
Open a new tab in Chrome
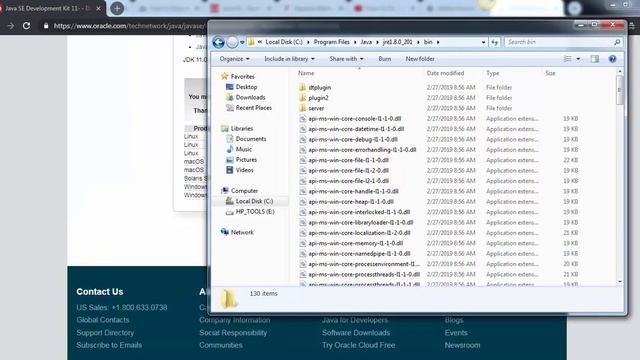coord(117,8)
